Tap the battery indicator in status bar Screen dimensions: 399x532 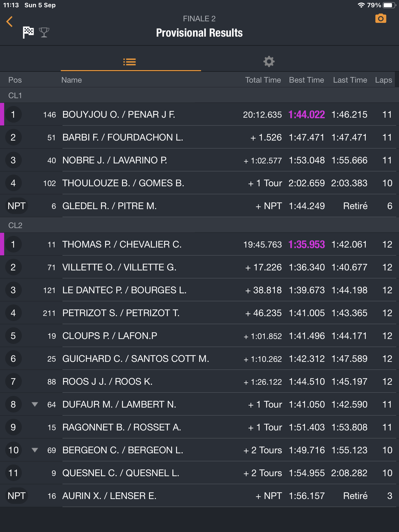(x=389, y=5)
